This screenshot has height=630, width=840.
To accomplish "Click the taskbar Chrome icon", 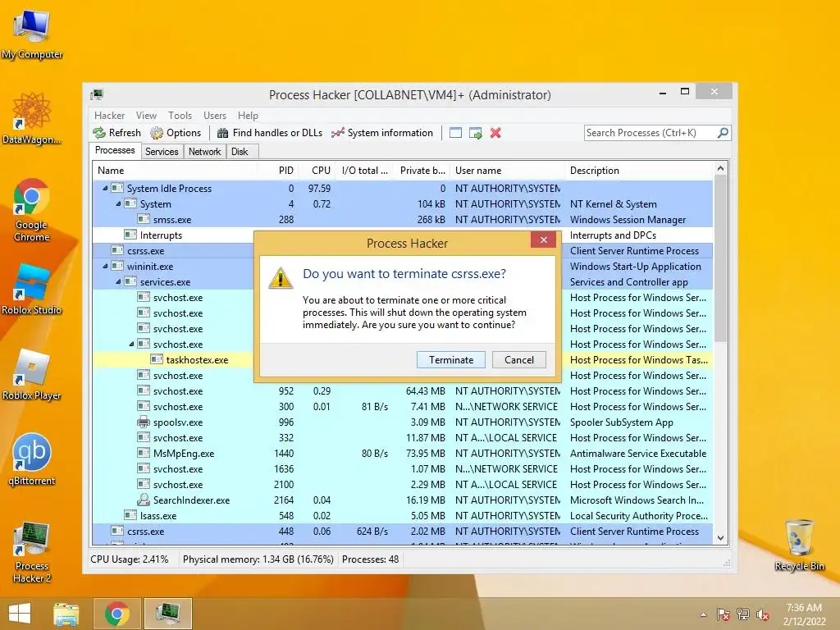I will point(116,614).
